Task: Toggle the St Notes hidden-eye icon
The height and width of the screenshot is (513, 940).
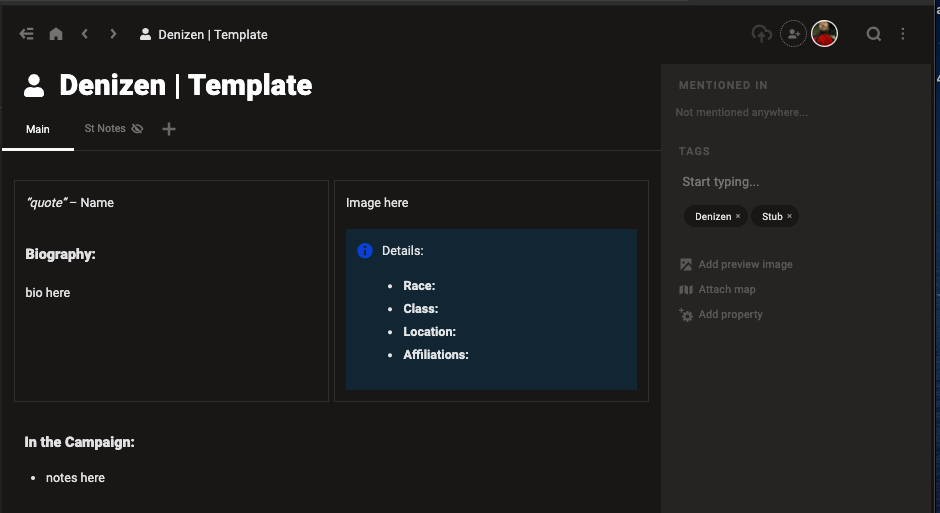Action: 138,129
